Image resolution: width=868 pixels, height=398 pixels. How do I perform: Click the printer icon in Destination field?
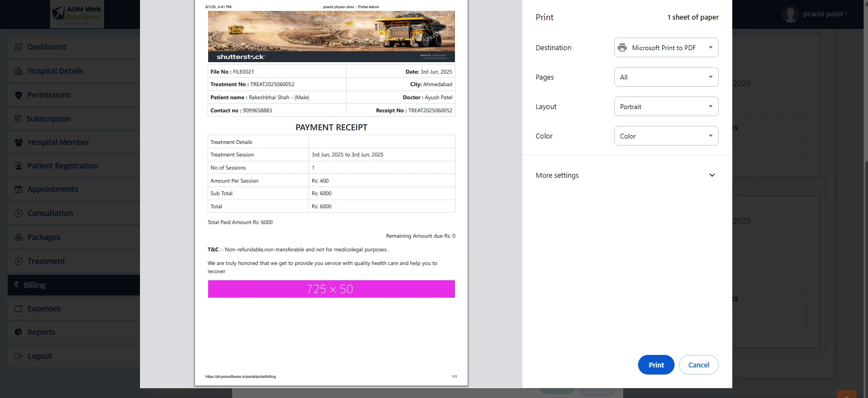(x=622, y=48)
